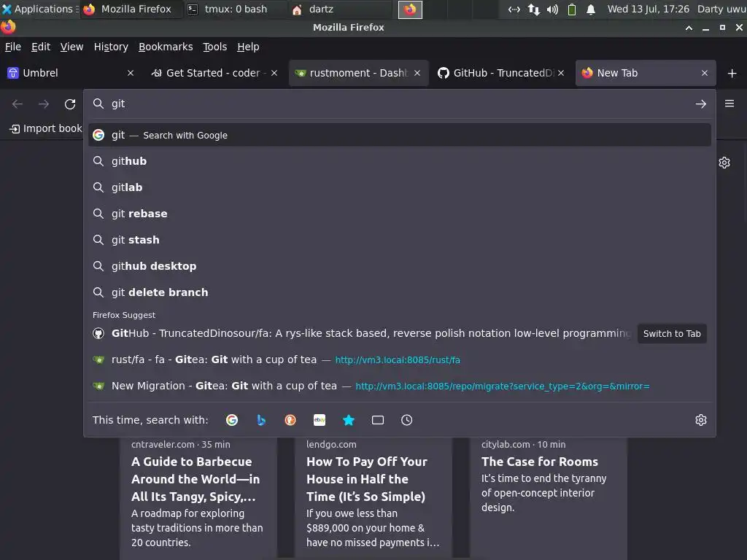Click the battery indicator in system panel
747x560 pixels.
pos(572,9)
